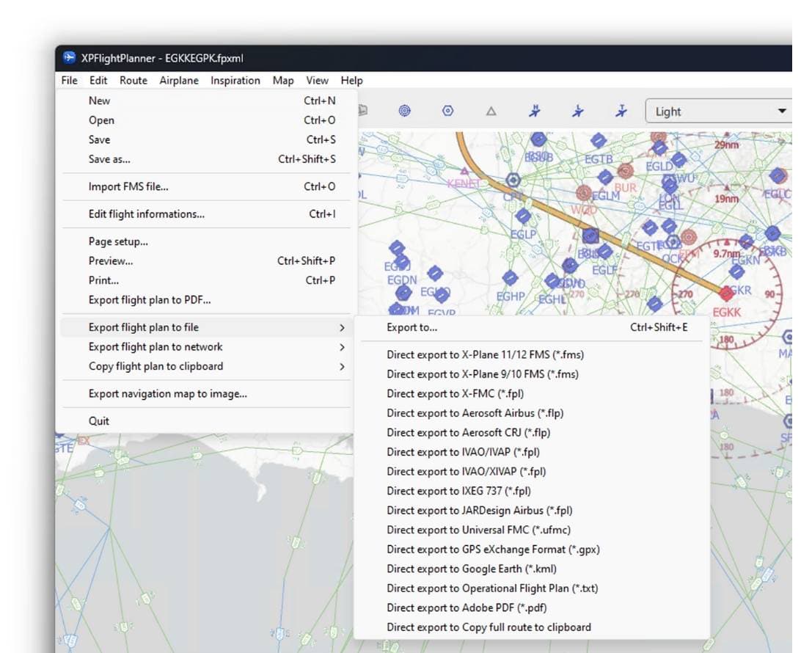Click the XPFlightPlanner airplane icon in title bar

click(70, 56)
